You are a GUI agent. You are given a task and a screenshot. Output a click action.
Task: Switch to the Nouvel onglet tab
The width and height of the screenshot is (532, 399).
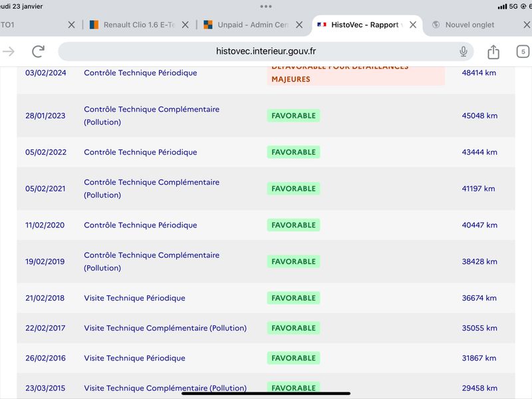464,25
